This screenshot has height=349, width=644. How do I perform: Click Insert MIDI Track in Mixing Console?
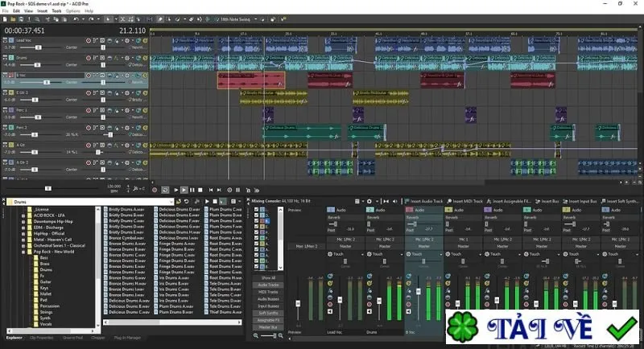coord(464,201)
